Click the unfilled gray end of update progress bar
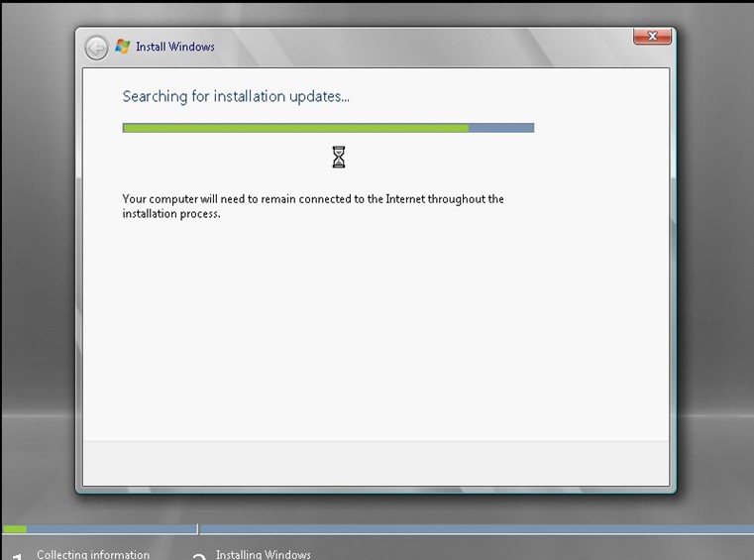The height and width of the screenshot is (560, 754). click(x=501, y=128)
